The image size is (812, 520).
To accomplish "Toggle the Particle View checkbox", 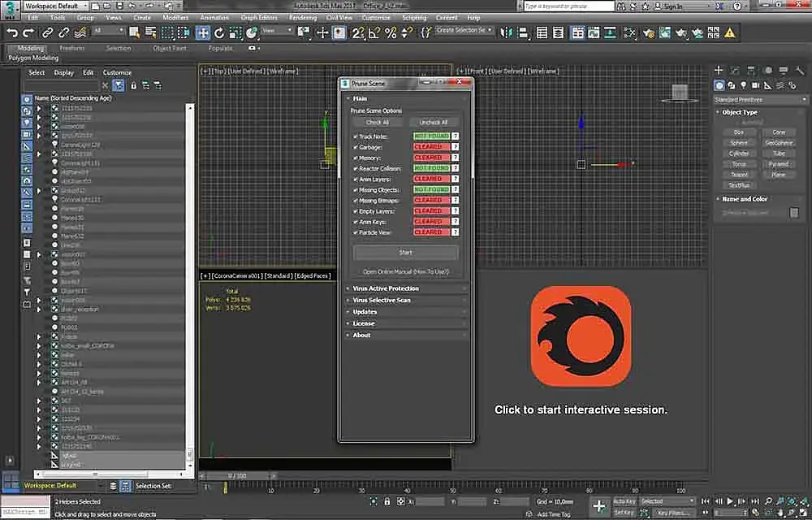I will (x=356, y=232).
